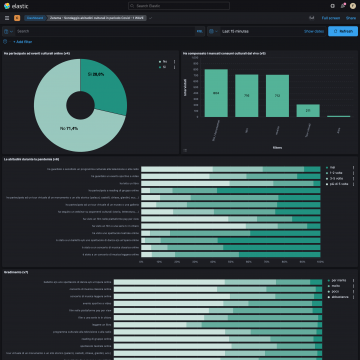Click 'Le abitudini durante la pandemia' panel title
The width and height of the screenshot is (360, 360).
[32, 159]
